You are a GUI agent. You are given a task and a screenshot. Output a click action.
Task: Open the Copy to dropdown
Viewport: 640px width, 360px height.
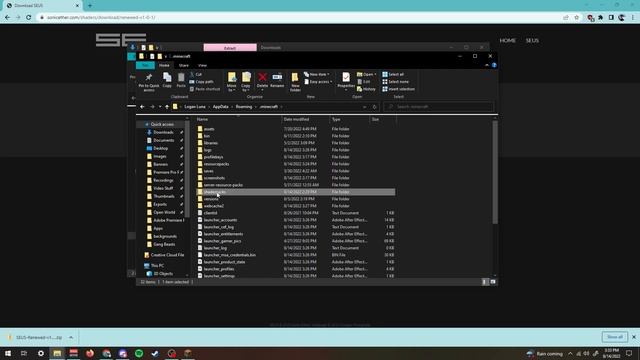[x=246, y=82]
